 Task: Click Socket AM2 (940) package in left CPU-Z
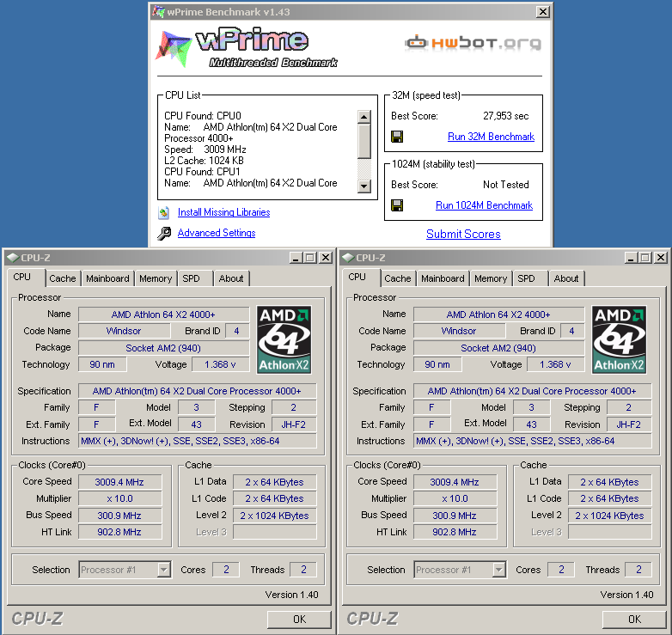point(163,348)
